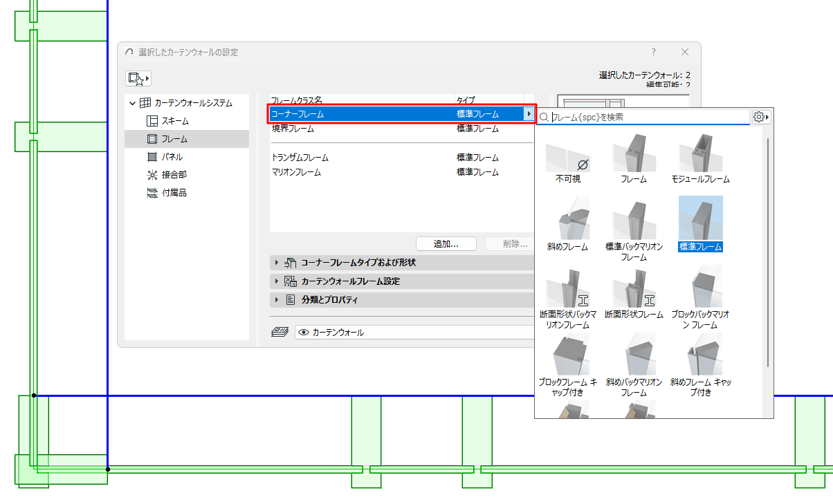The image size is (833, 504).
Task: Collapse the カーテンウォールシステム tree node
Action: pyautogui.click(x=132, y=103)
